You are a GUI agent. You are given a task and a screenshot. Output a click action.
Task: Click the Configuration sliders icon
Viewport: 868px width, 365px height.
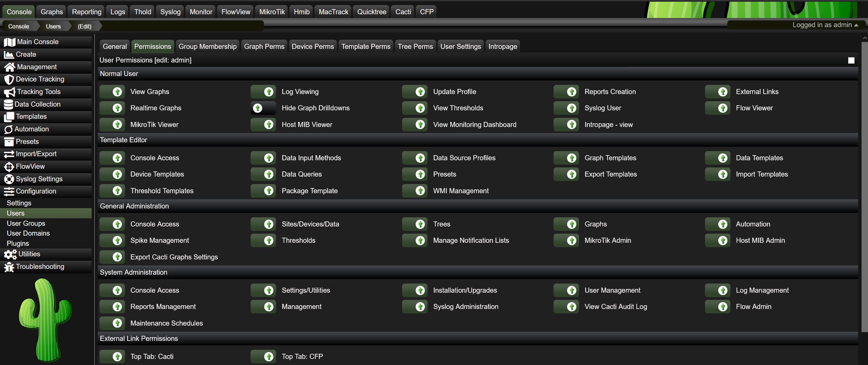coord(9,191)
